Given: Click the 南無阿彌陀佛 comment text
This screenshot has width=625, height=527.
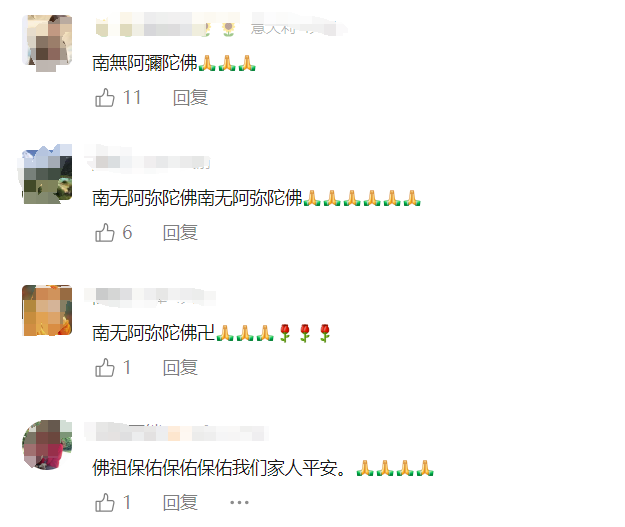Looking at the screenshot, I should point(145,63).
